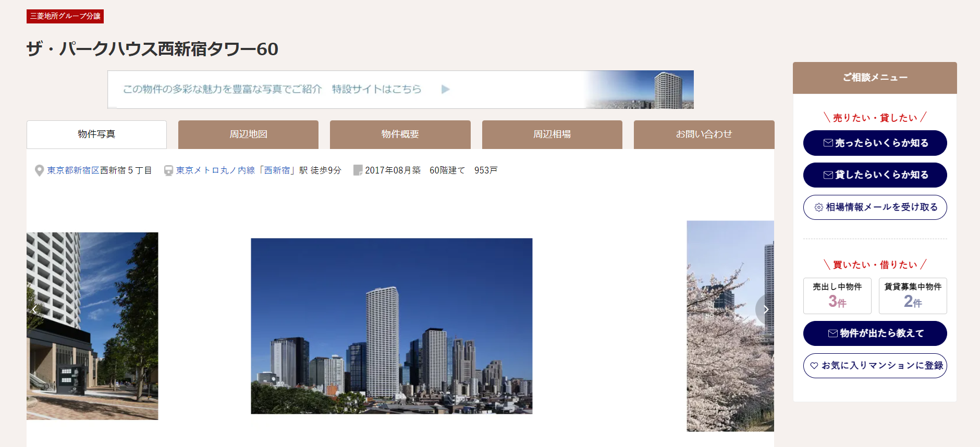This screenshot has width=980, height=447.
Task: Click お気に入りマンションに登録 button
Action: pos(875,366)
